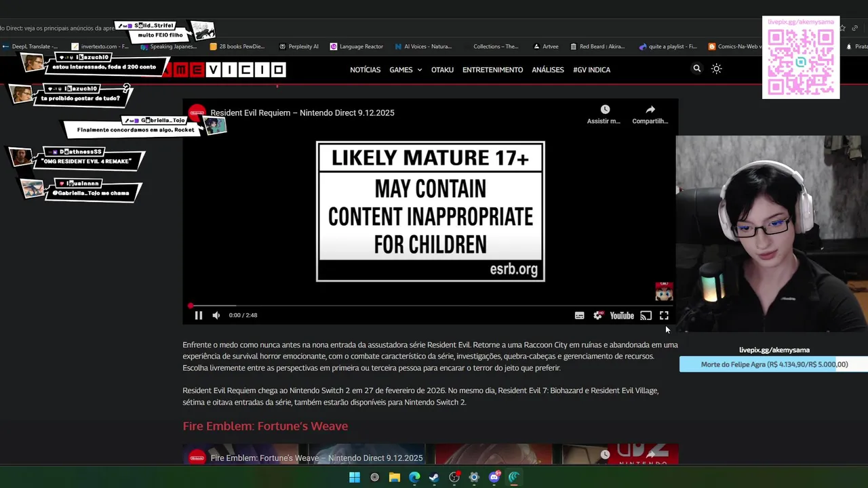
Task: Toggle light/dark theme sun icon
Action: tap(717, 68)
